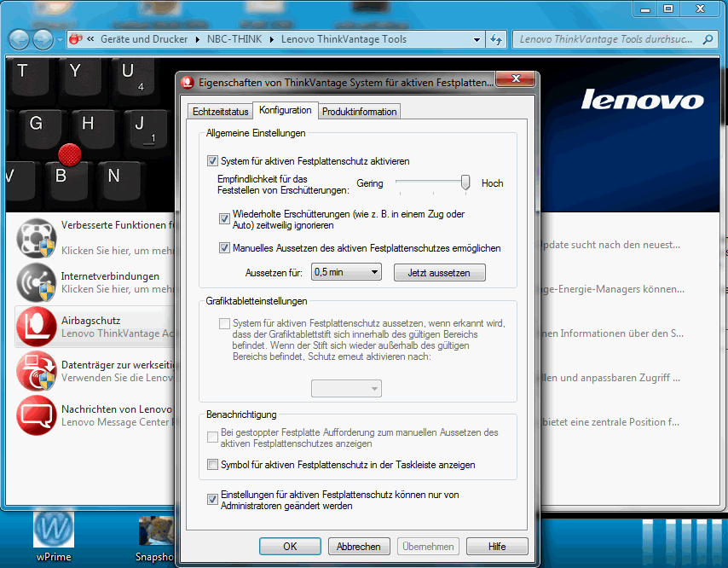Toggle Manuelles Aussetzen des aktiven Festplattenschutzes checkbox
728x568 pixels.
(x=224, y=248)
